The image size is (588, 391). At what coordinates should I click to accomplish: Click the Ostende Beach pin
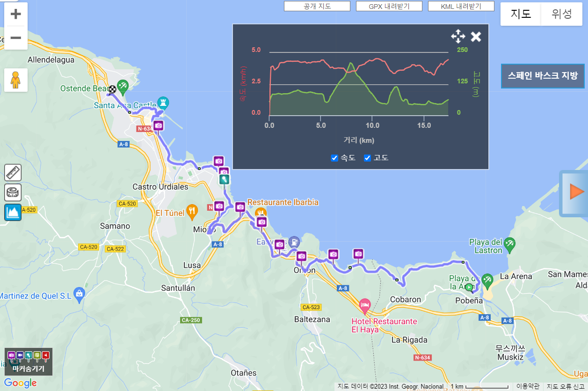(123, 87)
